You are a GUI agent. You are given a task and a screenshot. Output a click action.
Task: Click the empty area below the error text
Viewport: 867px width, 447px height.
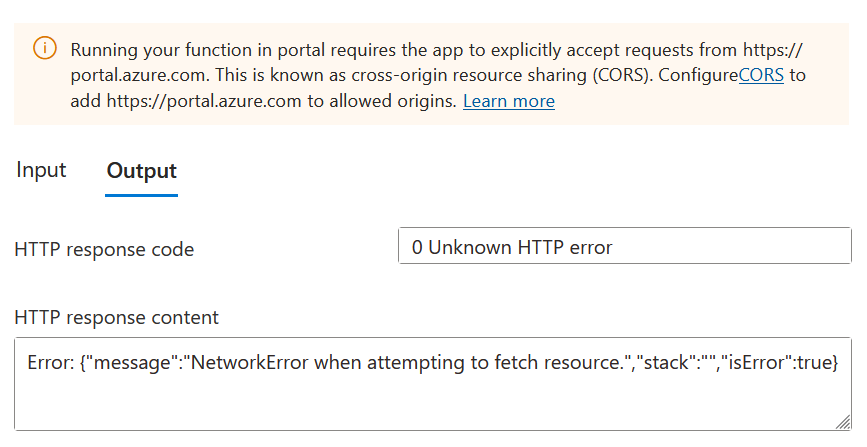coord(433,404)
